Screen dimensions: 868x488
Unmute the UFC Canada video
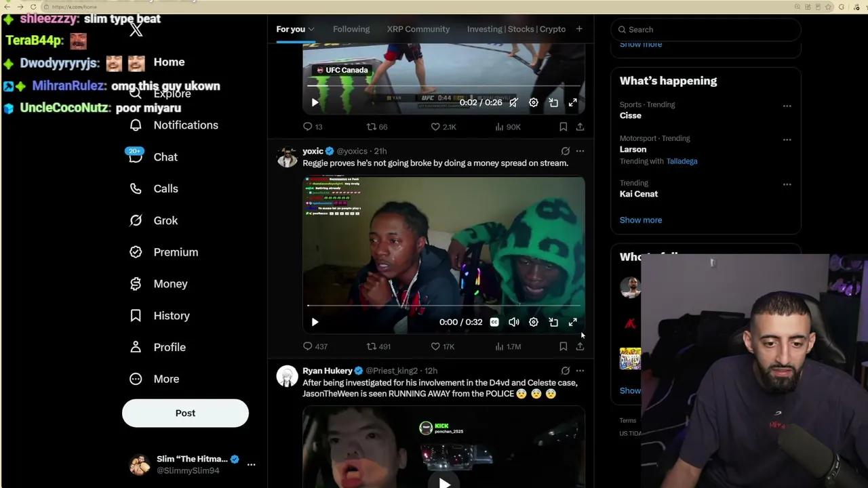click(514, 102)
